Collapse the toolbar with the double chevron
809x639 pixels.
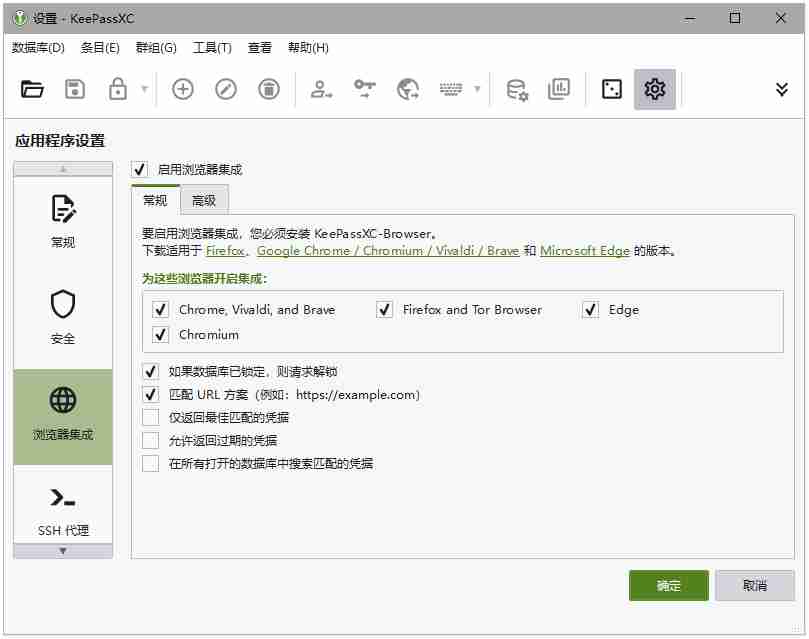782,89
